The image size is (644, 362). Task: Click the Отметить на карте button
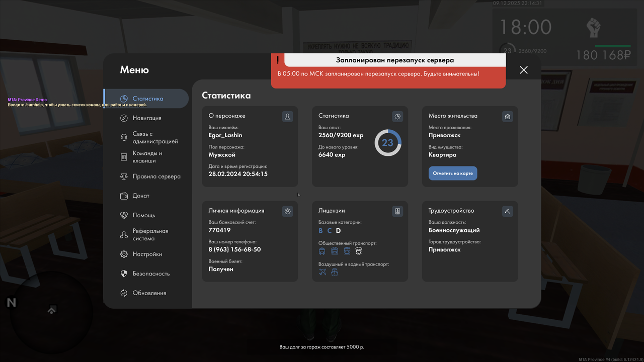coord(453,173)
